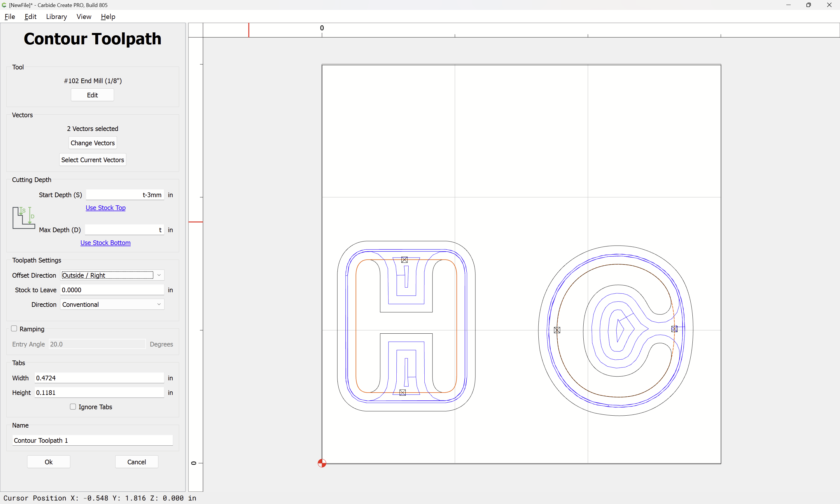Open the File menu
Image resolution: width=840 pixels, height=504 pixels.
coord(10,17)
